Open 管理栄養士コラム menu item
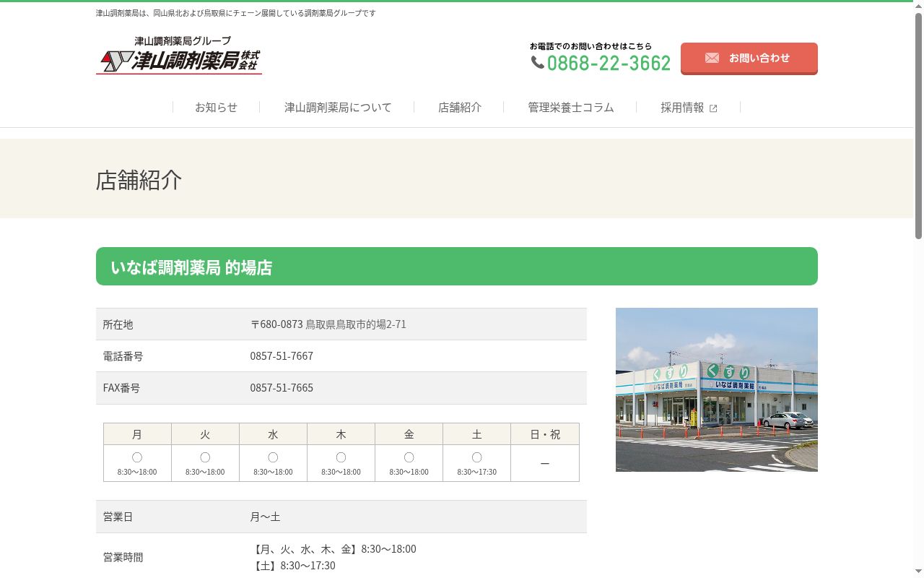 point(571,107)
